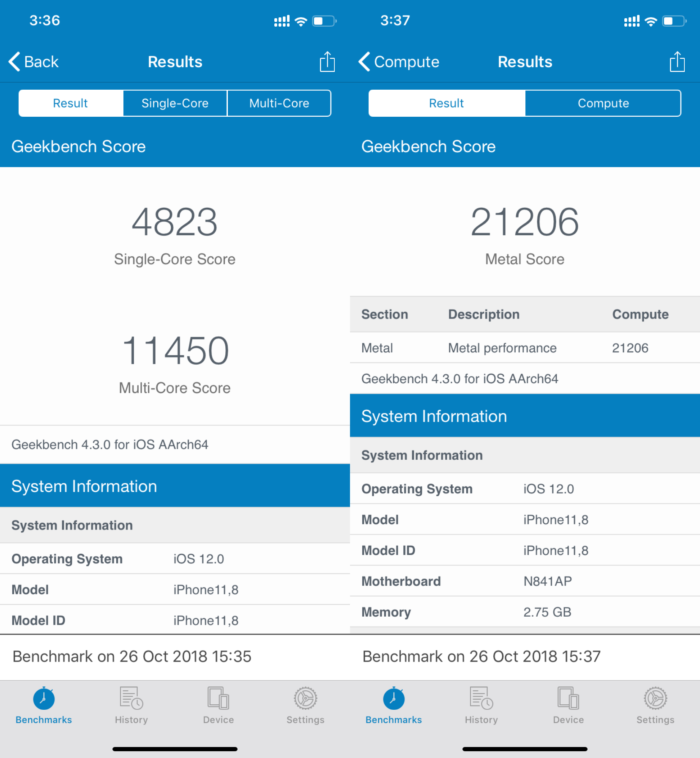Tap the 21206 Metal score number

(525, 222)
